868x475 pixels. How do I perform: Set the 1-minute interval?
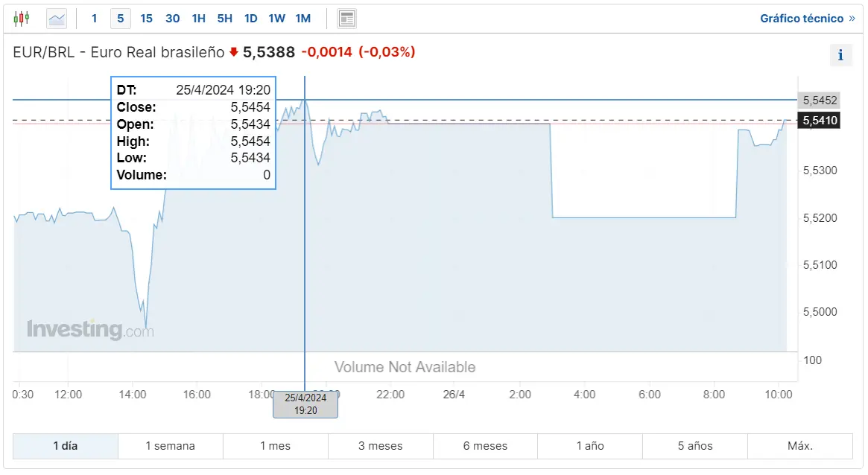(x=94, y=19)
